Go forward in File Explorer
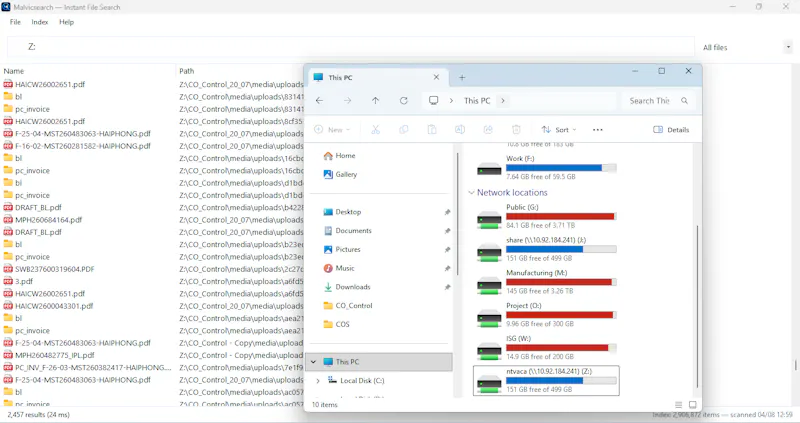This screenshot has height=423, width=800. (x=347, y=101)
